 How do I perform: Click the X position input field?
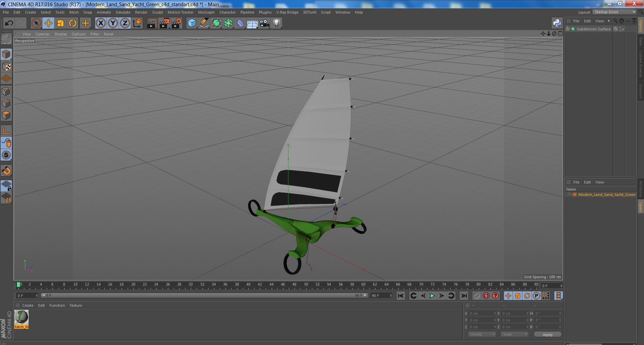click(x=482, y=313)
